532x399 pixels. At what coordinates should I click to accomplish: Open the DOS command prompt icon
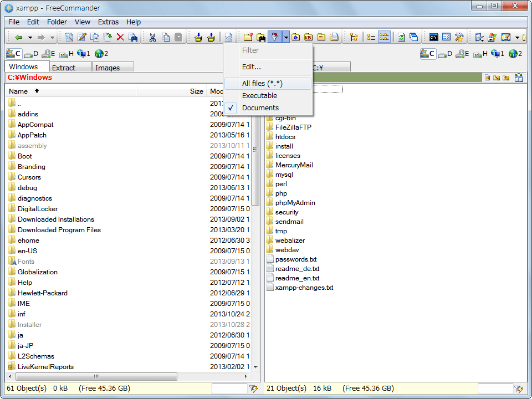433,37
